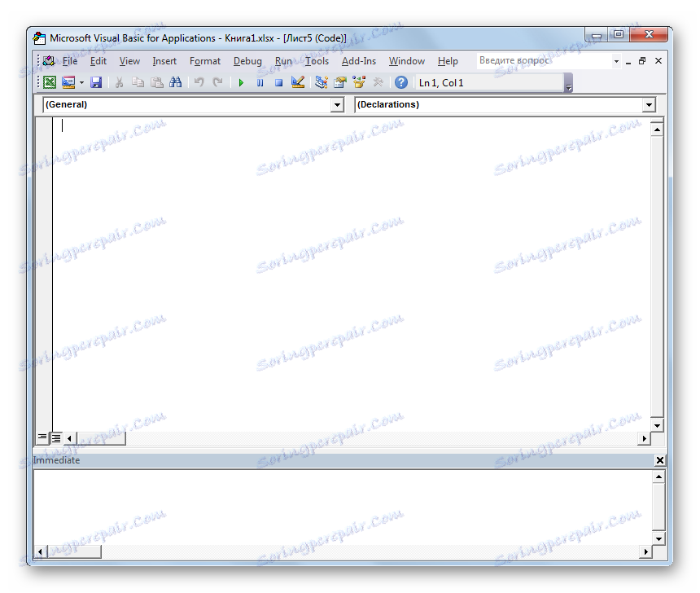Open the Add-Ins menu
The width and height of the screenshot is (700, 593).
(358, 61)
